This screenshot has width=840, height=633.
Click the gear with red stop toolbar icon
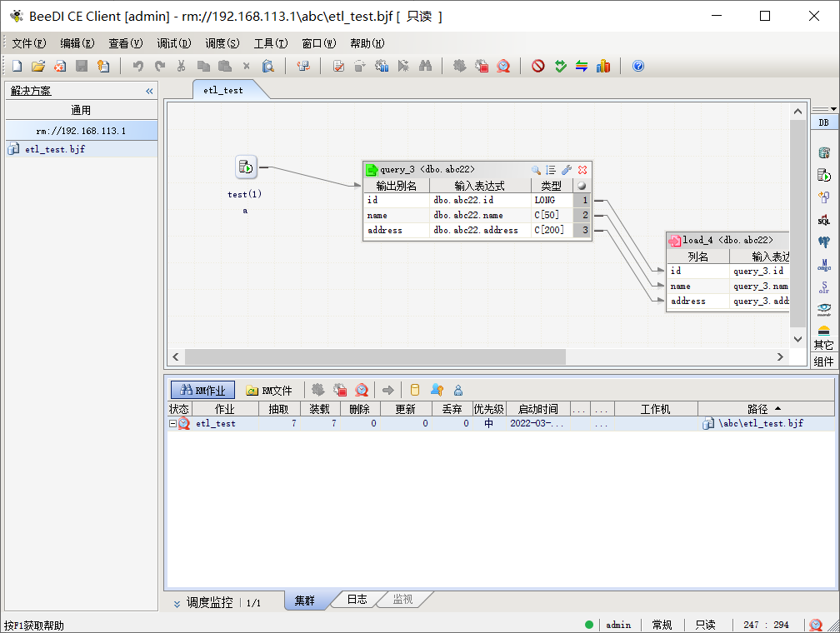click(x=482, y=66)
